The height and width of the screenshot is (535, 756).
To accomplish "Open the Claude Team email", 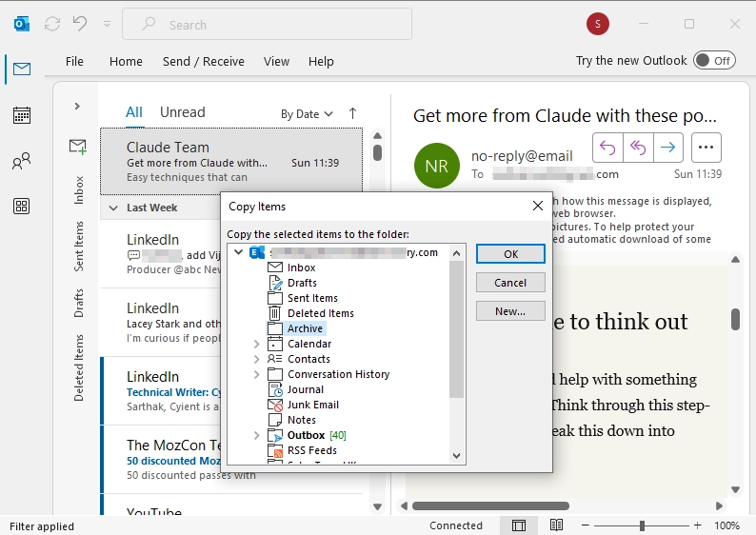I will pyautogui.click(x=231, y=162).
